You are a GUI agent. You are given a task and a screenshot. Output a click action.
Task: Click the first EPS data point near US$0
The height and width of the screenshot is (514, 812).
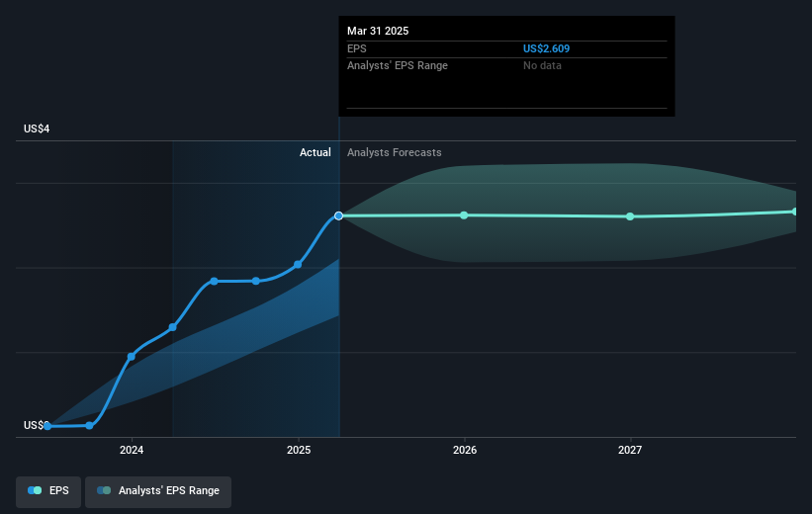click(x=47, y=426)
